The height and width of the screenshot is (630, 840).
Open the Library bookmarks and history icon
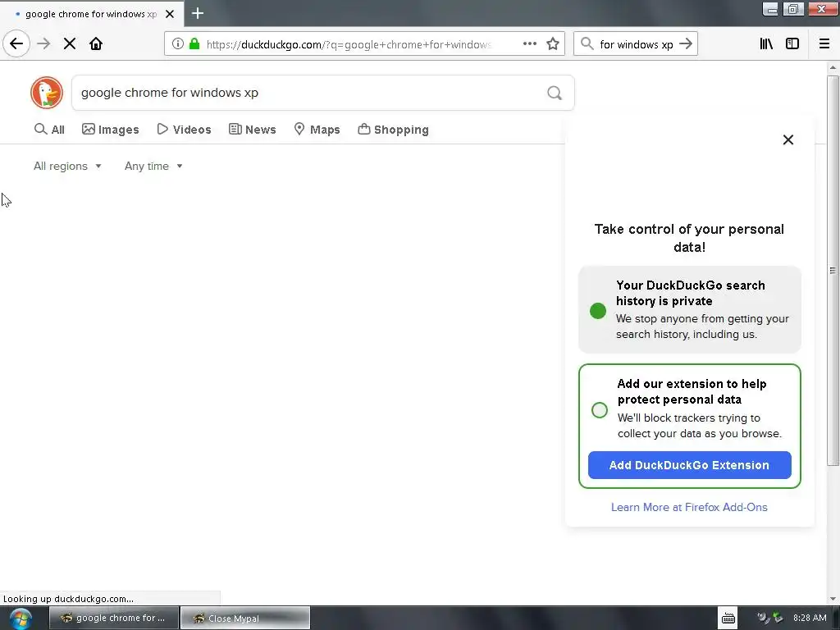pyautogui.click(x=766, y=44)
